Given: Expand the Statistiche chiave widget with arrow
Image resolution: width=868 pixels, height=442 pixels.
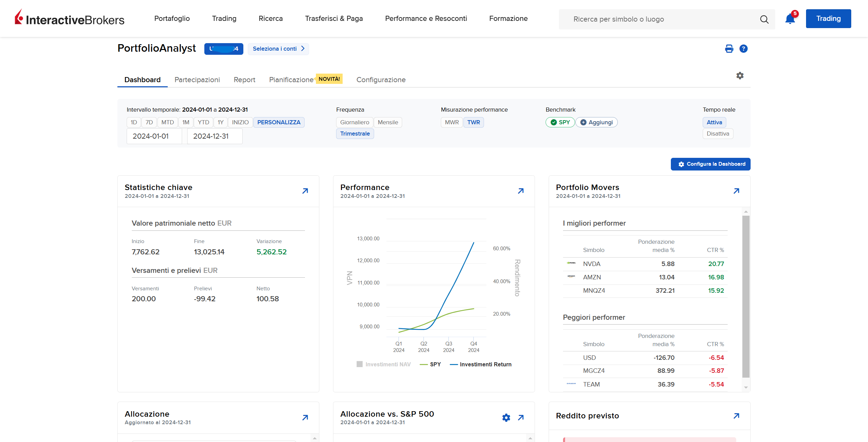Looking at the screenshot, I should coord(305,191).
